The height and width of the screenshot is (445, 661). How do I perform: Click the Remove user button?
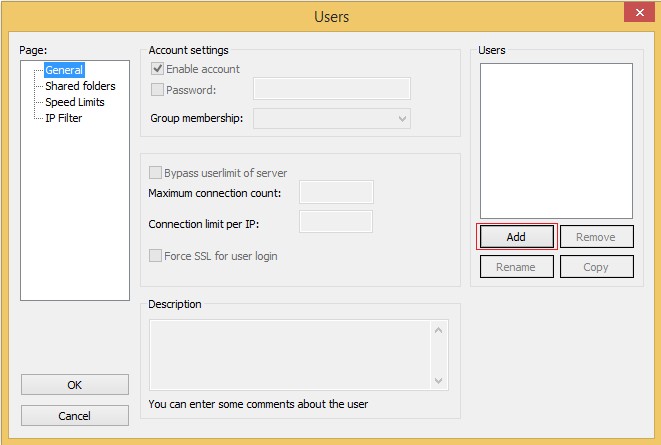pyautogui.click(x=596, y=237)
